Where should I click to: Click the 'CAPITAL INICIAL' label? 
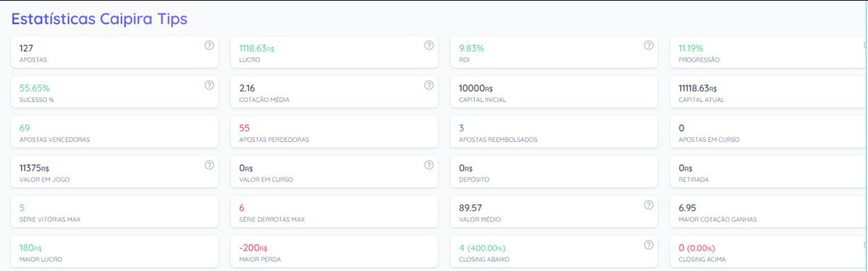point(482,100)
